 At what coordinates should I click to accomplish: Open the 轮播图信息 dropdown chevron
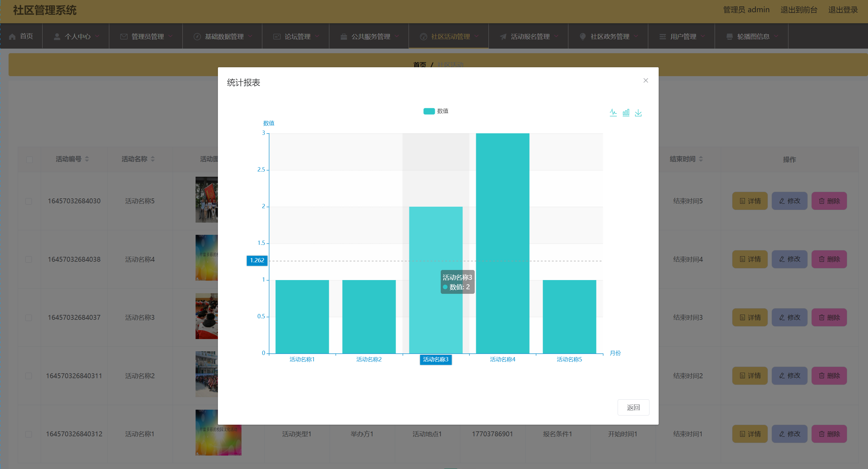[x=776, y=36]
